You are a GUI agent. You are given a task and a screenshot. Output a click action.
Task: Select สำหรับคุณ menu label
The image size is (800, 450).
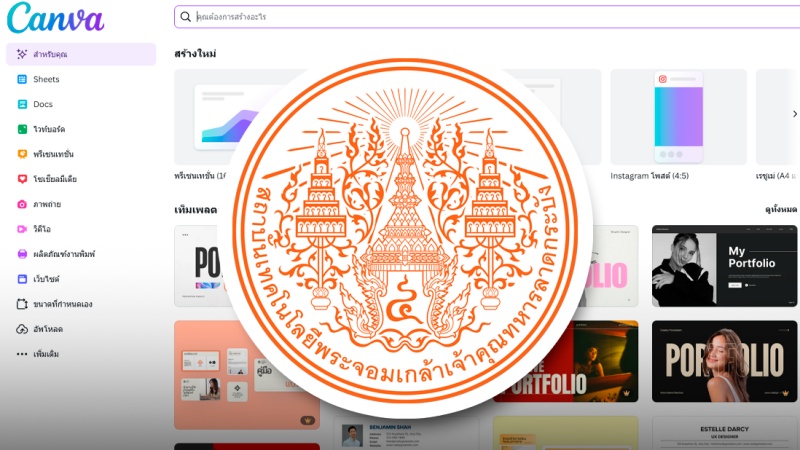50,54
